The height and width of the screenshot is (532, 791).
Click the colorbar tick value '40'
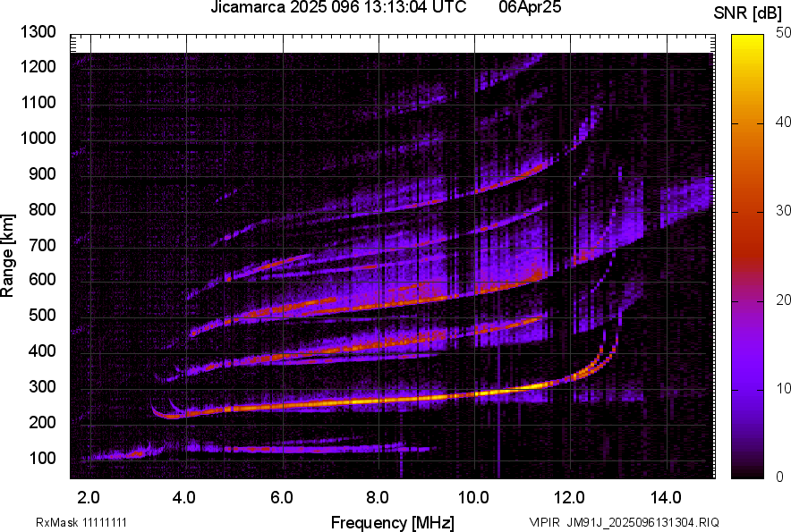[x=783, y=122]
